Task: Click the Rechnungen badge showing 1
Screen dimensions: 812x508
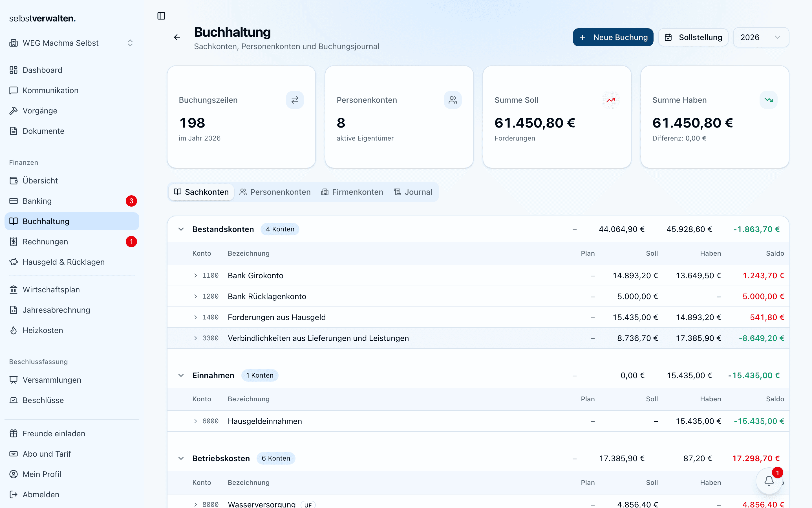Action: point(131,242)
